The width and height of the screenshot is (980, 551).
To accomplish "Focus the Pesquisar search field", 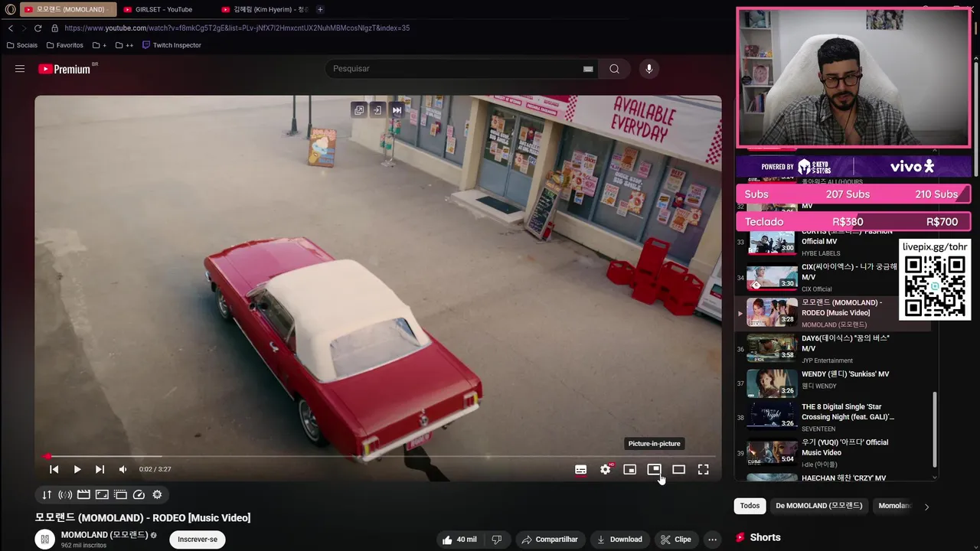I will point(456,69).
